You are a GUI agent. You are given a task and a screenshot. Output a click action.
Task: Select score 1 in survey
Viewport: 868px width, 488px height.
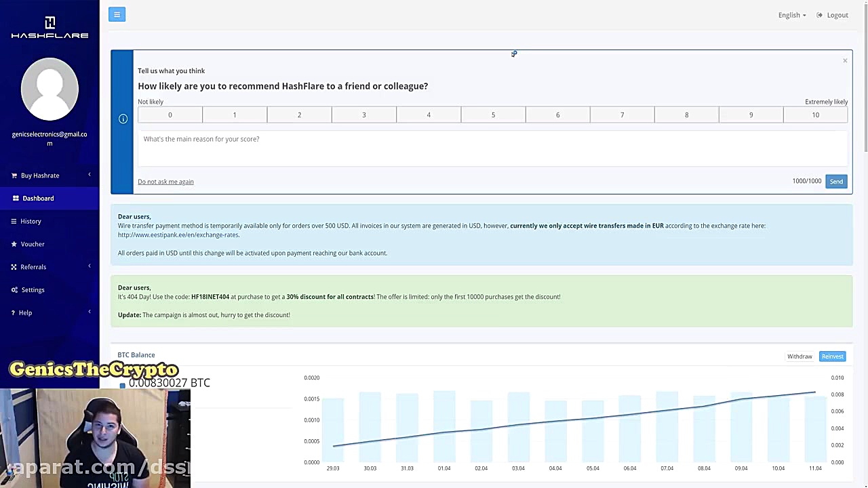tap(235, 115)
